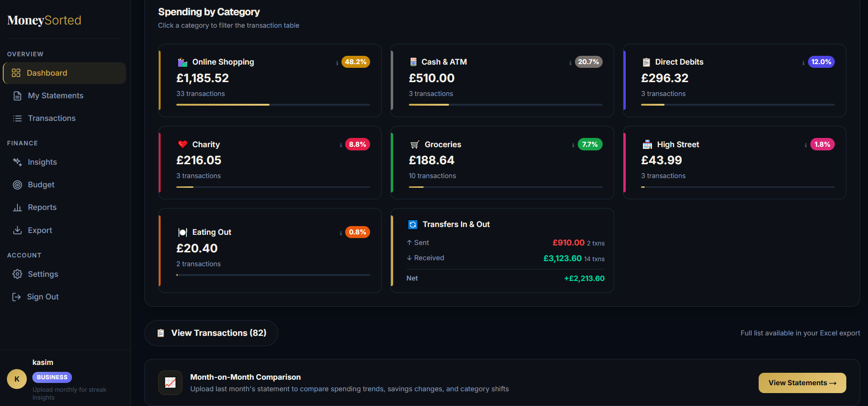Image resolution: width=868 pixels, height=406 pixels.
Task: Click the info icon beside 0.8% badge
Action: click(x=341, y=233)
